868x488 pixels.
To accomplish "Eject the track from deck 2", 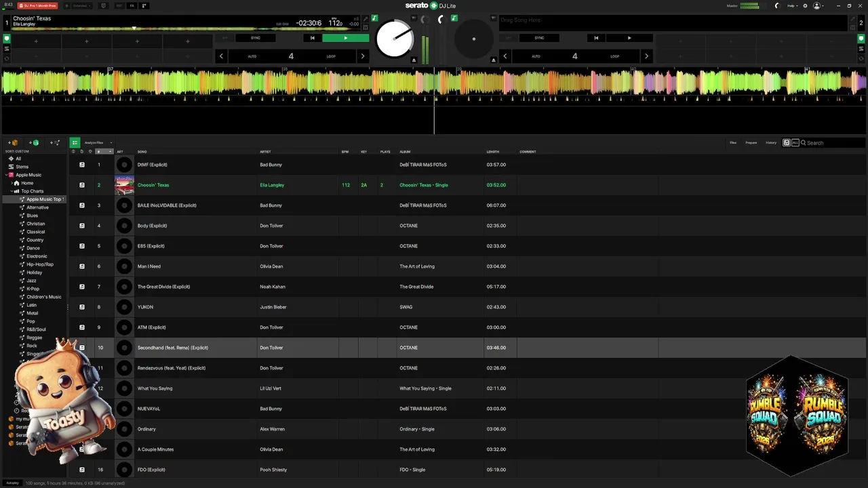I will click(x=493, y=60).
